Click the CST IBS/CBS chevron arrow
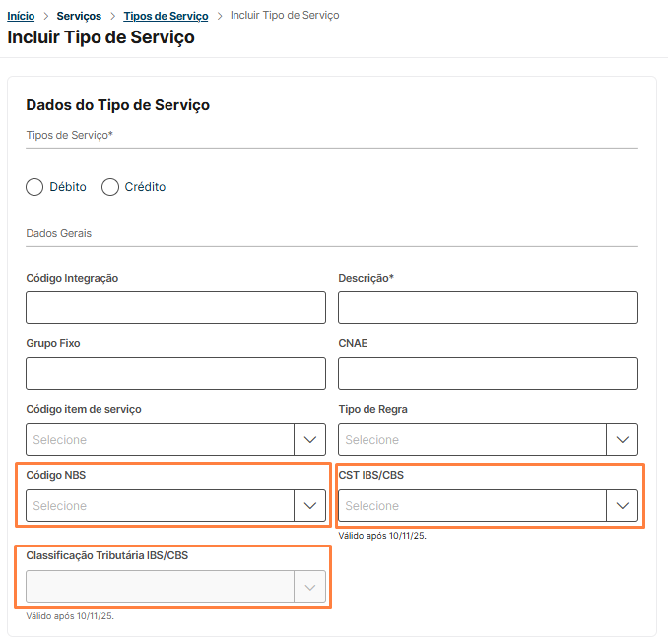 (622, 506)
